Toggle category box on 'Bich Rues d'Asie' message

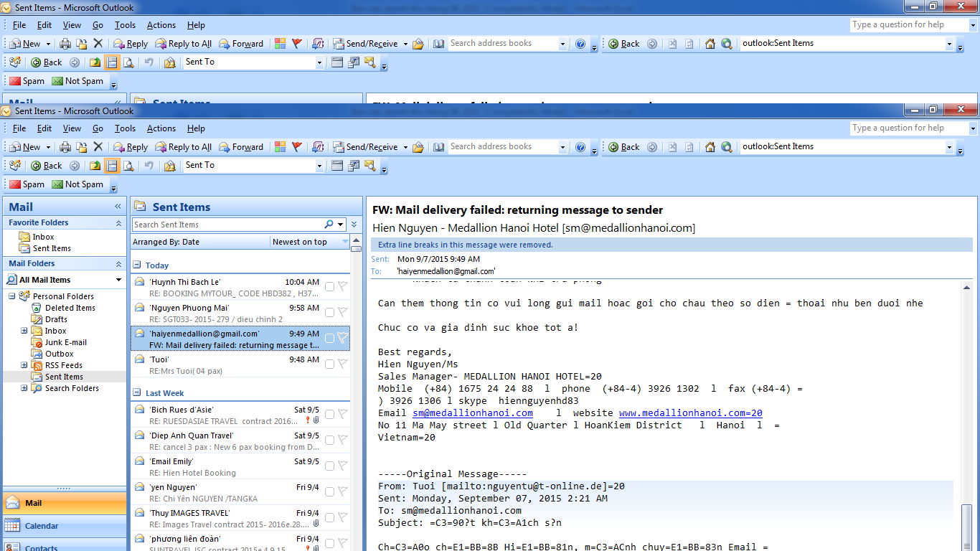pyautogui.click(x=329, y=414)
